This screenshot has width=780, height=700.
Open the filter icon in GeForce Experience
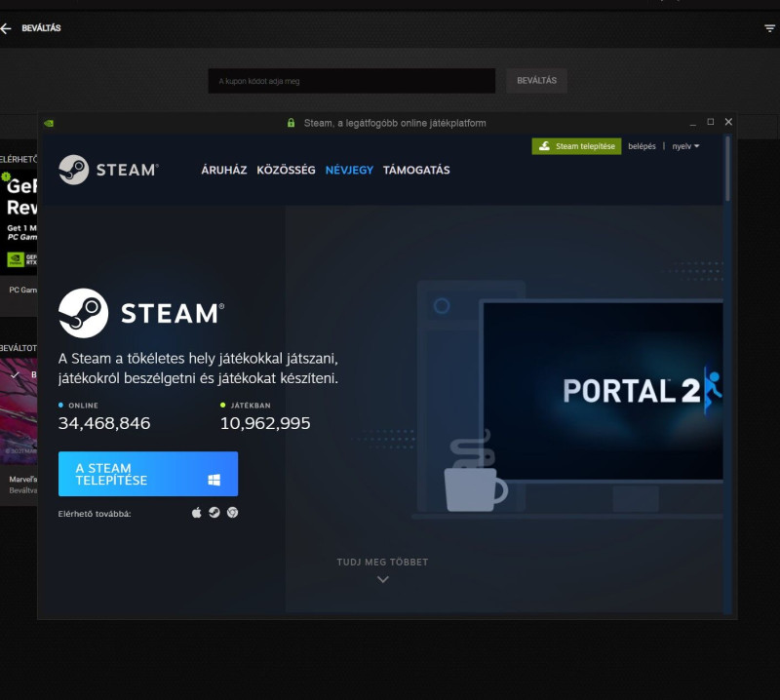pyautogui.click(x=769, y=28)
